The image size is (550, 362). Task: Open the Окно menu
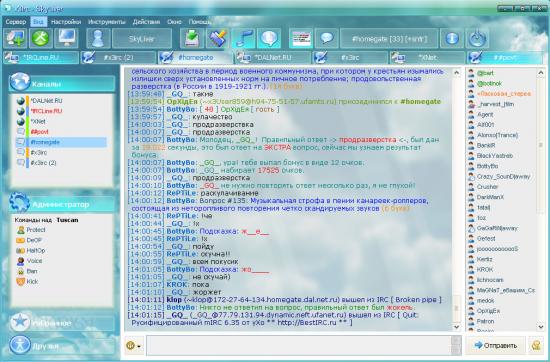[x=174, y=22]
